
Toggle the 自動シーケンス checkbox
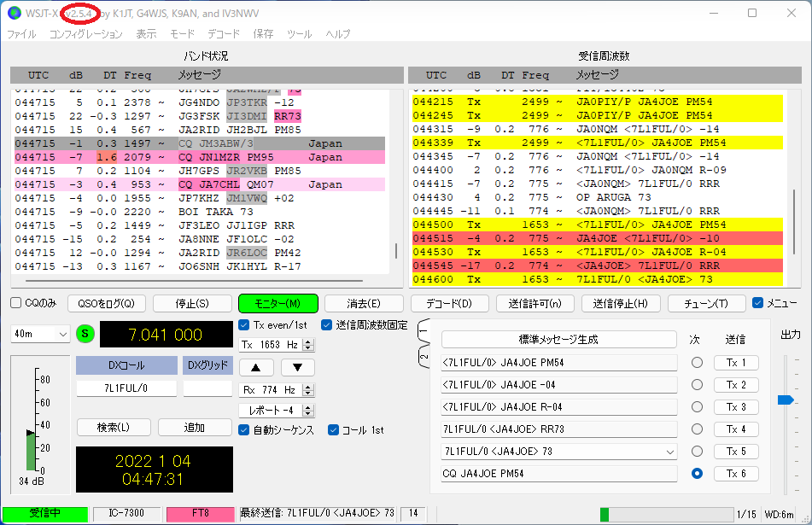tap(244, 429)
